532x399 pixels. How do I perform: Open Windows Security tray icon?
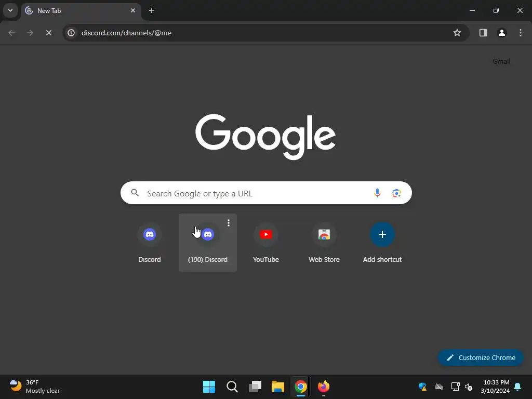click(422, 387)
